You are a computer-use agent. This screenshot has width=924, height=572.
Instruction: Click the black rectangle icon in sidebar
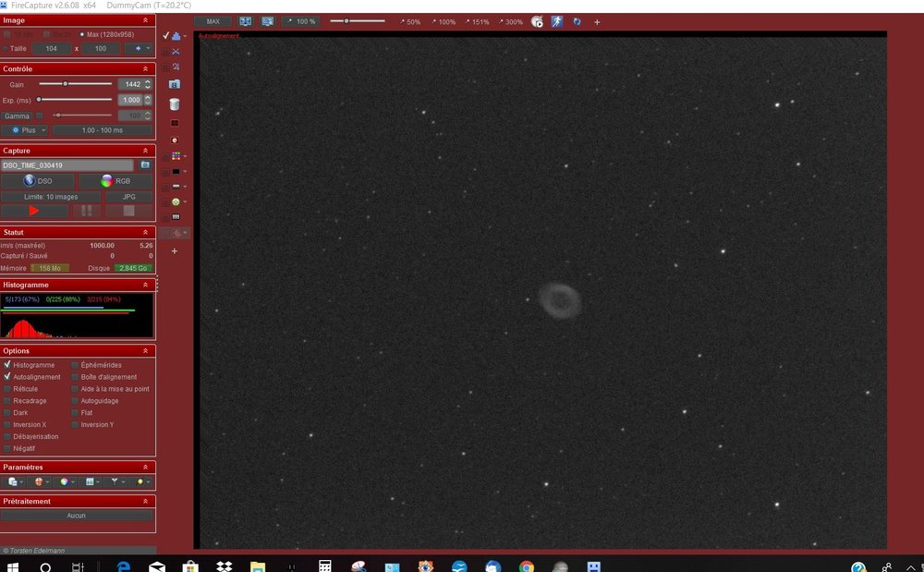point(176,172)
